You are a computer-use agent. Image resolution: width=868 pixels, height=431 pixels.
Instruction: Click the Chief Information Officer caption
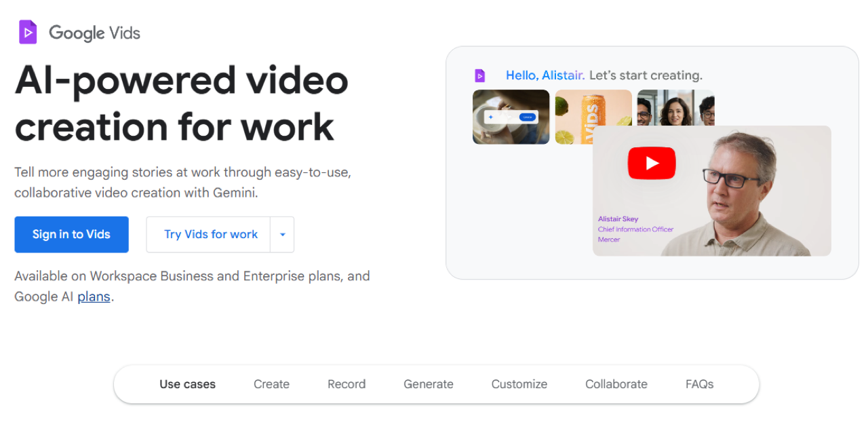pyautogui.click(x=636, y=229)
